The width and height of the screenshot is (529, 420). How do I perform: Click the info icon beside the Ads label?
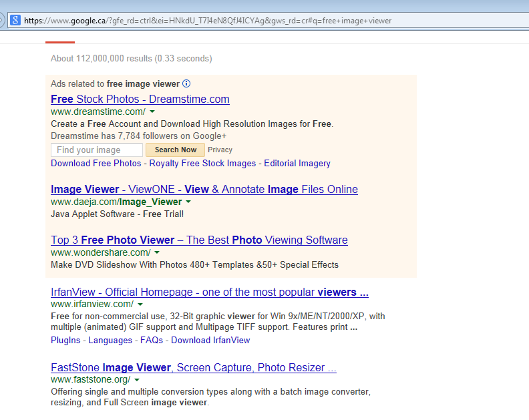coord(186,84)
